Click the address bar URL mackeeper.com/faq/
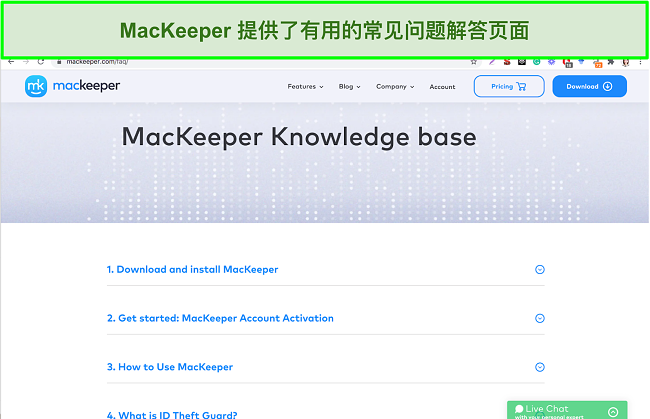 [x=97, y=62]
